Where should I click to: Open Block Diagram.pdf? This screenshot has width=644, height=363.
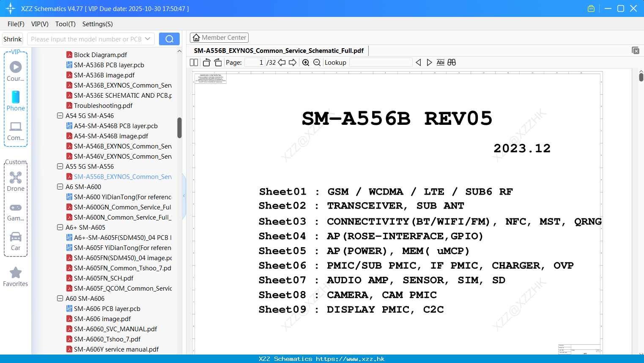tap(100, 55)
